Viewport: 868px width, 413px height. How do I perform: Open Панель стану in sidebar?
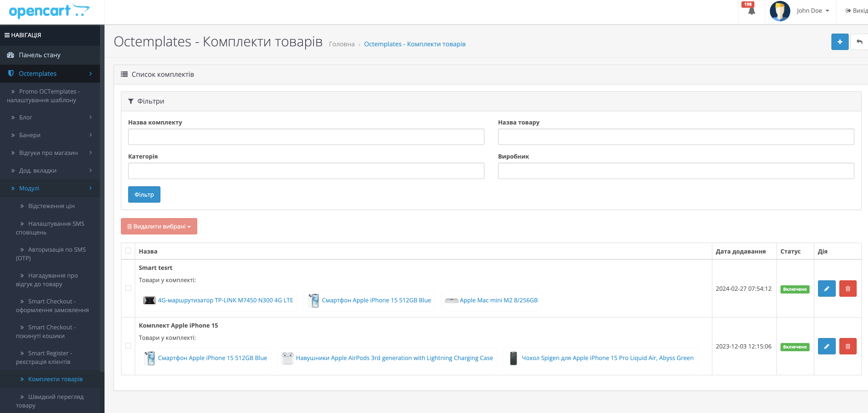[x=40, y=55]
